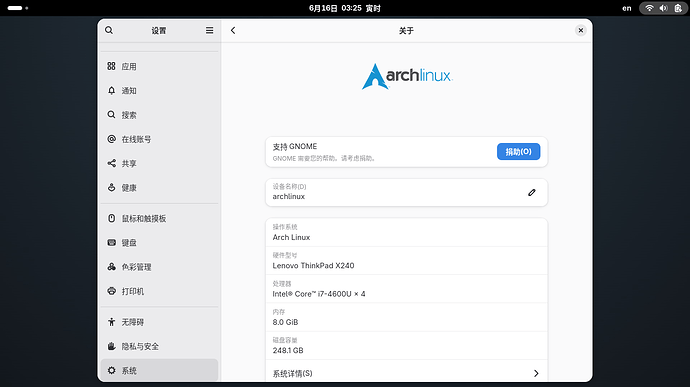Edit device name with the pencil icon
This screenshot has width=690, height=387.
tap(532, 192)
